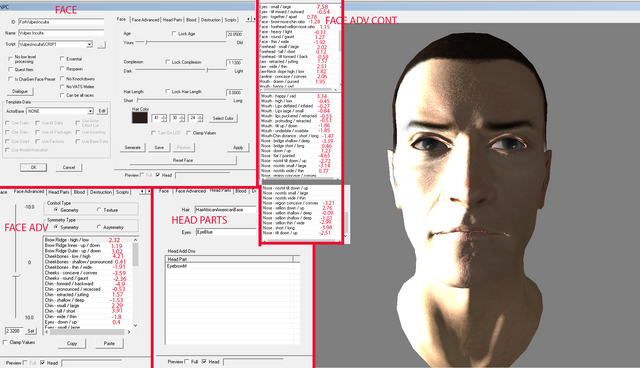Open Destruction tab above the Texture radio

100,192
